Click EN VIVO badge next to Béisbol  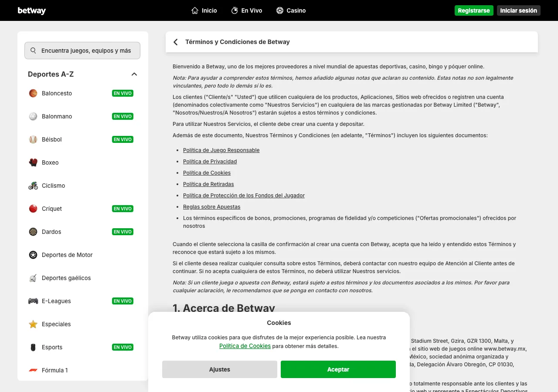(x=122, y=139)
